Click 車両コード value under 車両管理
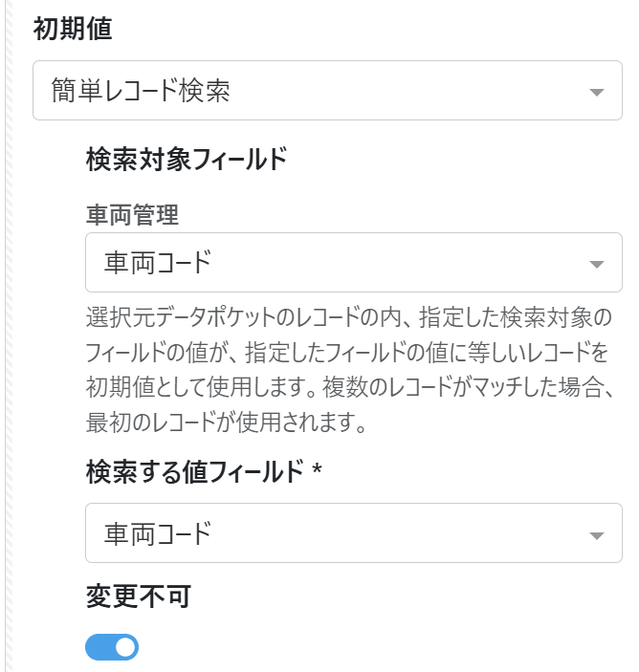 click(157, 263)
